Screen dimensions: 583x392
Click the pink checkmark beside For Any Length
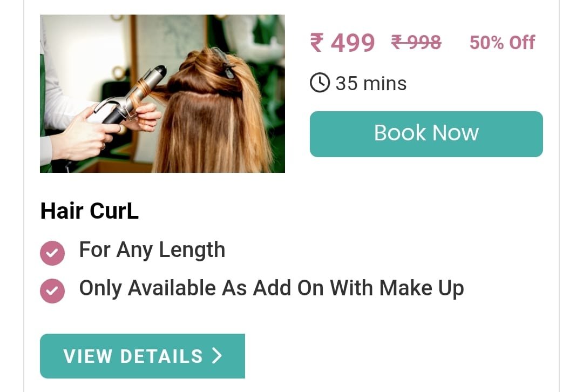click(52, 253)
